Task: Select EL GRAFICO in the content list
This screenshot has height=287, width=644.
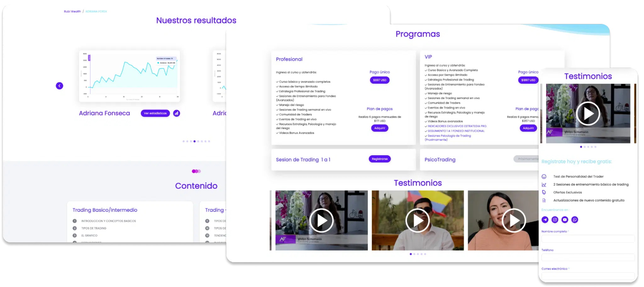Action: (89, 236)
